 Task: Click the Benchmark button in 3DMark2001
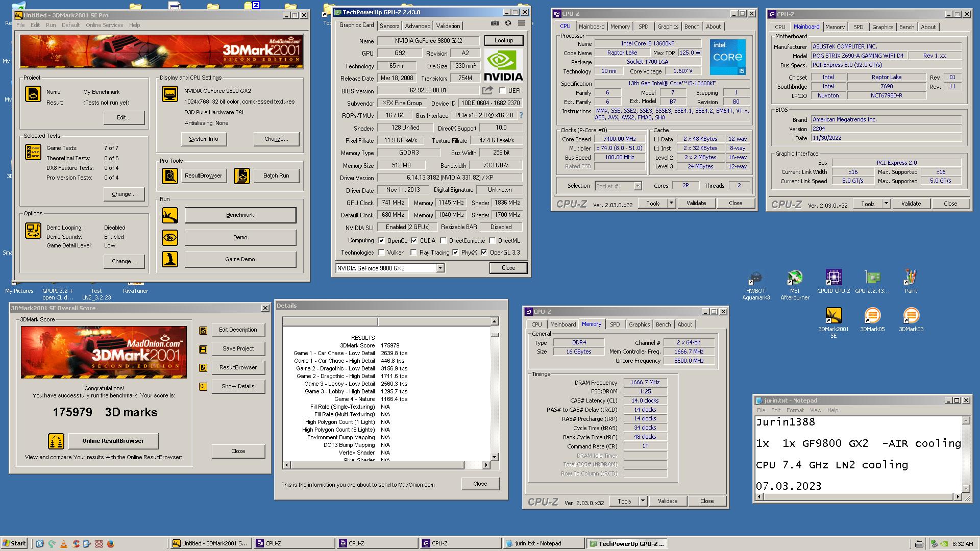pos(240,215)
